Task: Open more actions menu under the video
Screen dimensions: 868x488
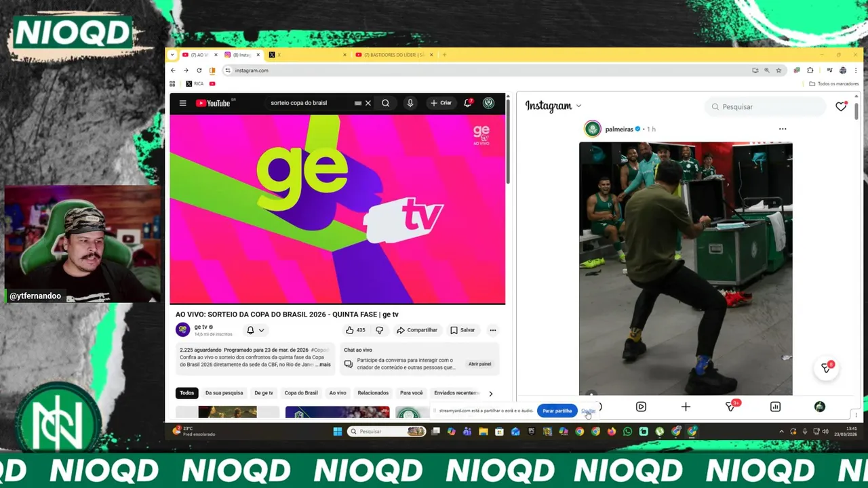Action: point(493,330)
